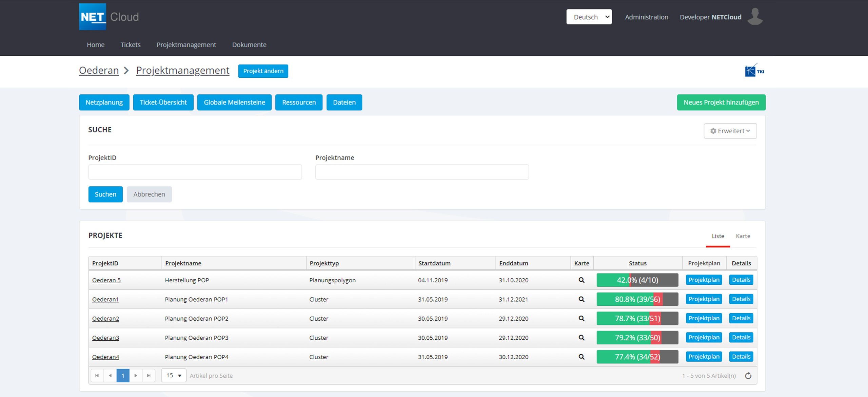Jump to the first page with the pagination icon
The width and height of the screenshot is (868, 397).
pos(97,375)
